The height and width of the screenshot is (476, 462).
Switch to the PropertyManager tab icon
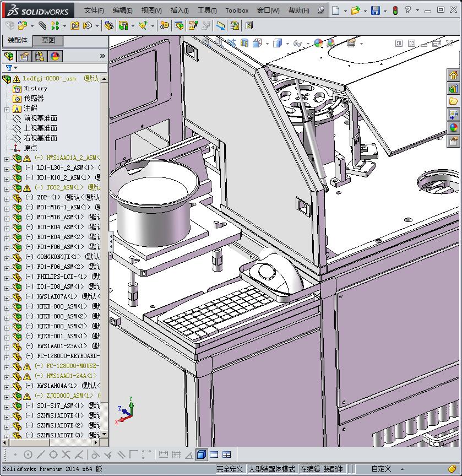(x=24, y=56)
